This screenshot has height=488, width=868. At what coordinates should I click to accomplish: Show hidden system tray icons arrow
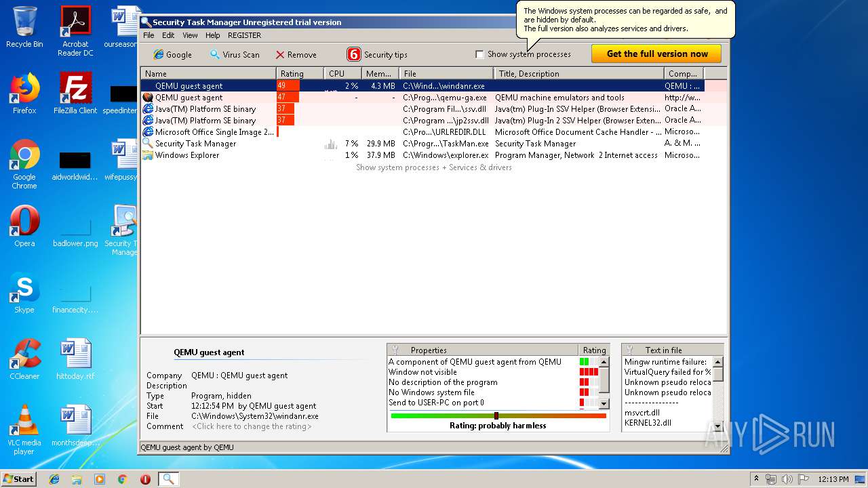click(756, 479)
